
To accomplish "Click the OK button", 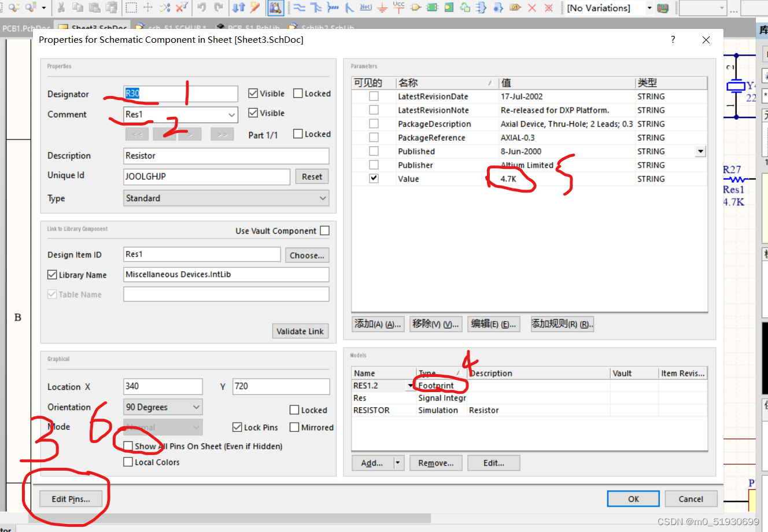I will 633,498.
